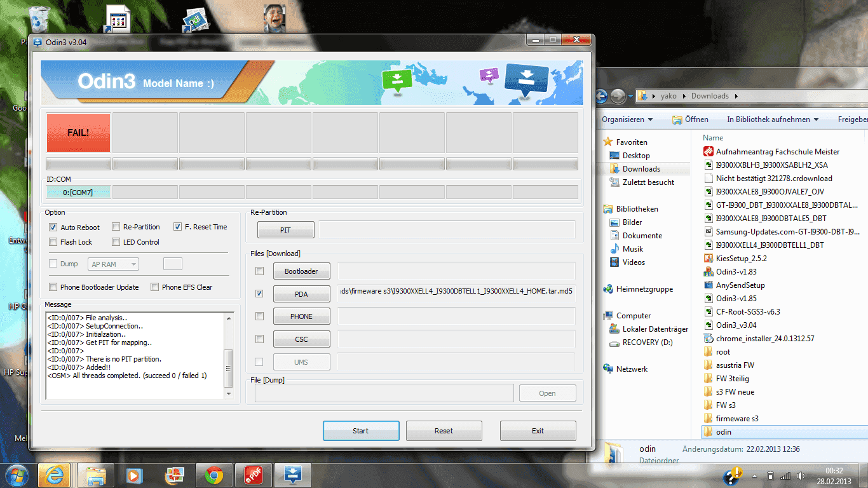Go back in the Explorer window
The width and height of the screenshot is (868, 488).
[x=601, y=96]
